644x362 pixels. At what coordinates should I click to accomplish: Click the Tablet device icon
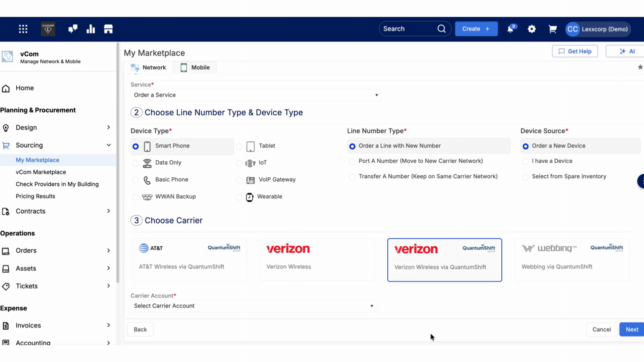[251, 146]
